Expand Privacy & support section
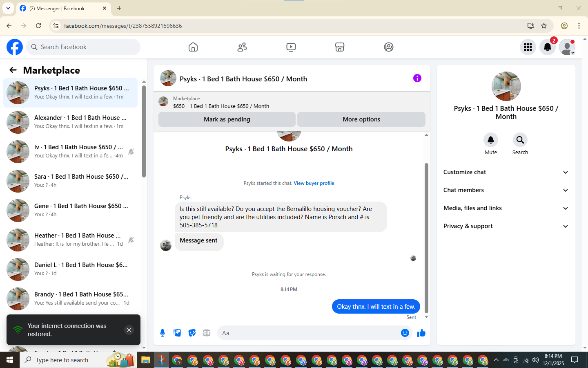 (x=506, y=226)
